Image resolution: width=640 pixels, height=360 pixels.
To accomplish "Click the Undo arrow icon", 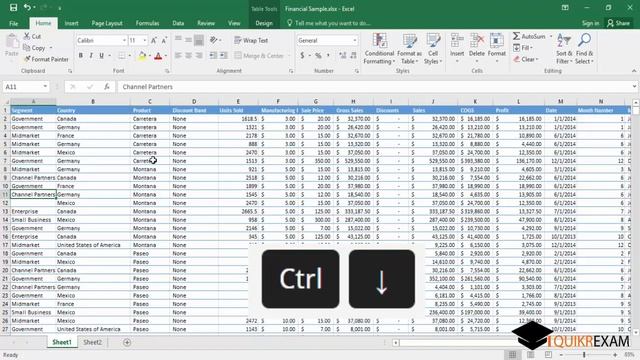I will coord(27,7).
